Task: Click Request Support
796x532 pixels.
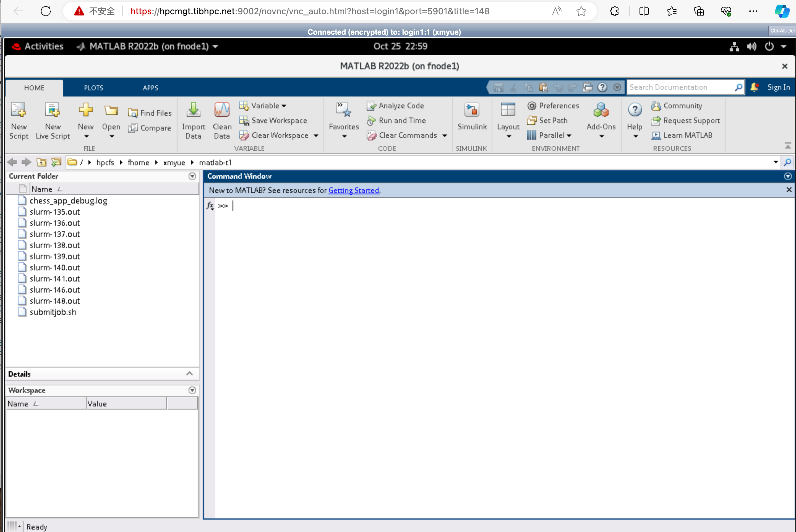Action: click(x=685, y=120)
